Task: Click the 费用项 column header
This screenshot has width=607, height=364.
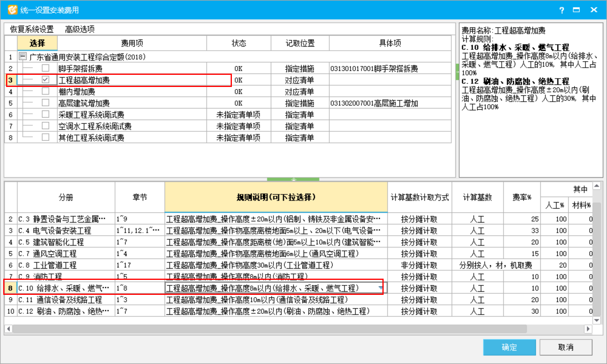Action: pyautogui.click(x=132, y=43)
